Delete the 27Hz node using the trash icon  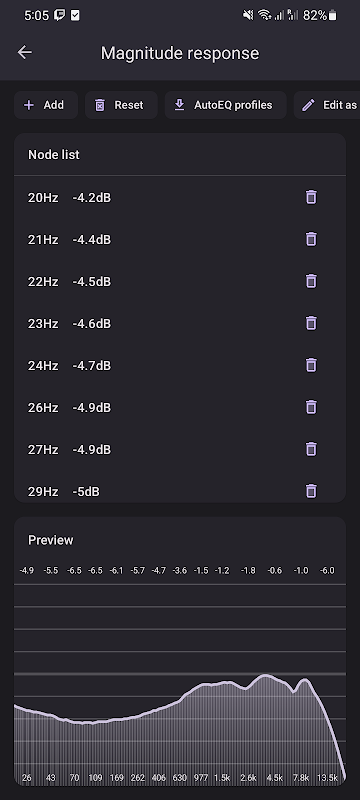[311, 449]
